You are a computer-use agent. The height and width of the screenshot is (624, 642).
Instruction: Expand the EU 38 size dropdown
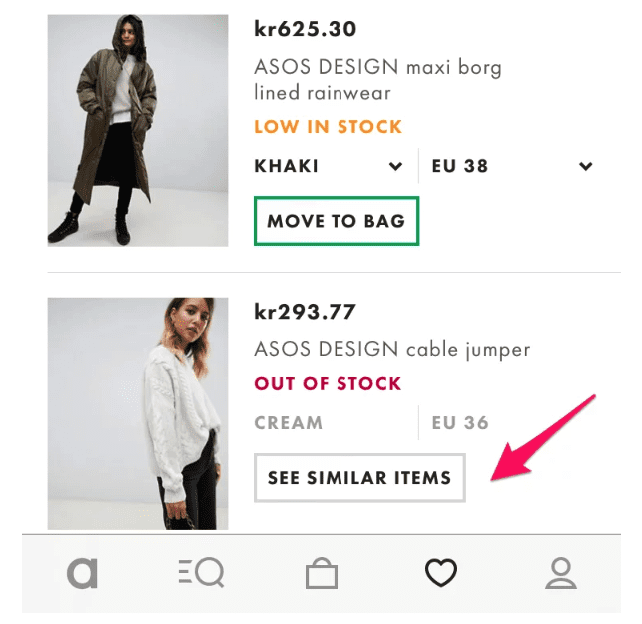tap(510, 166)
